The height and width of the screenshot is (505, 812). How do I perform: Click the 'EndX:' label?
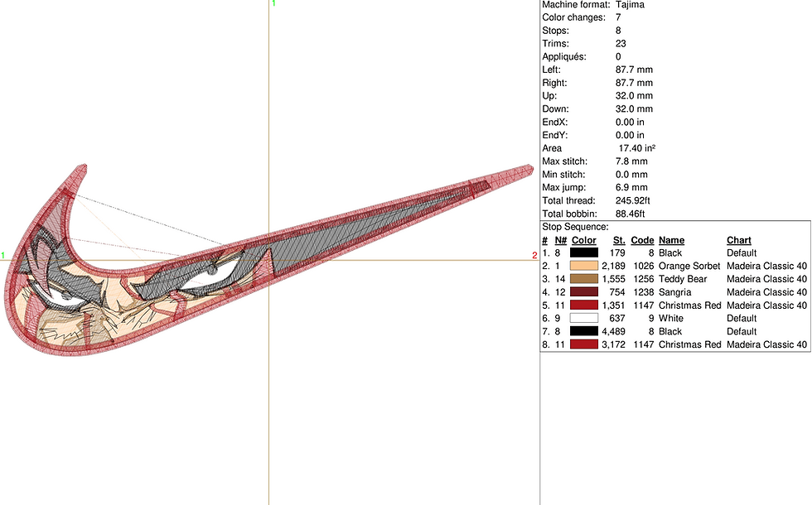coord(554,123)
